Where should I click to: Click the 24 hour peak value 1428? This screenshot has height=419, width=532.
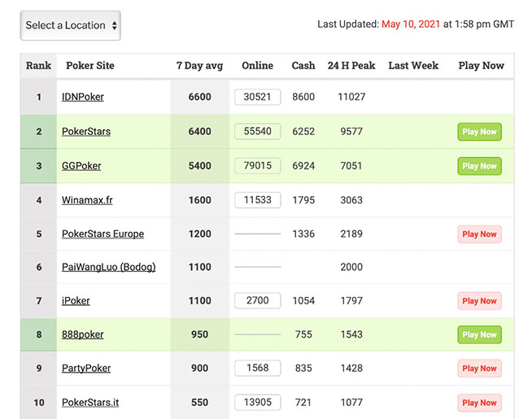pyautogui.click(x=351, y=369)
